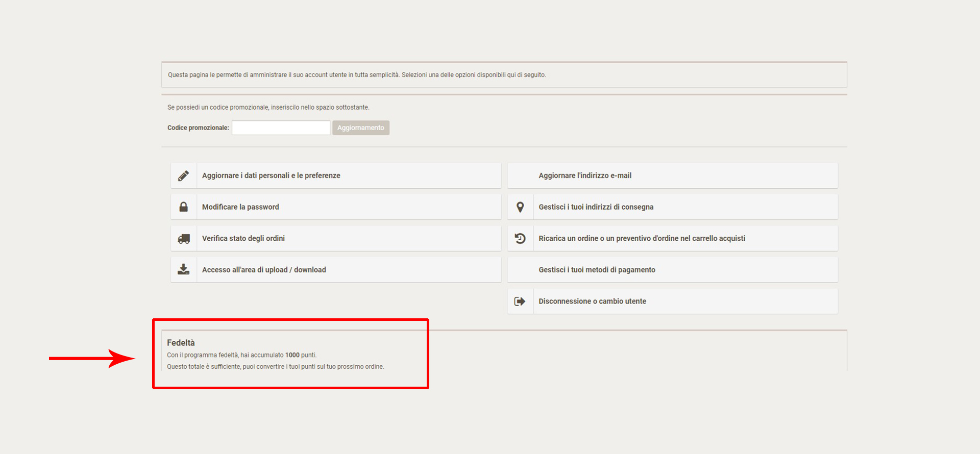Click the delivery truck icon
Image resolution: width=980 pixels, height=454 pixels.
click(184, 239)
